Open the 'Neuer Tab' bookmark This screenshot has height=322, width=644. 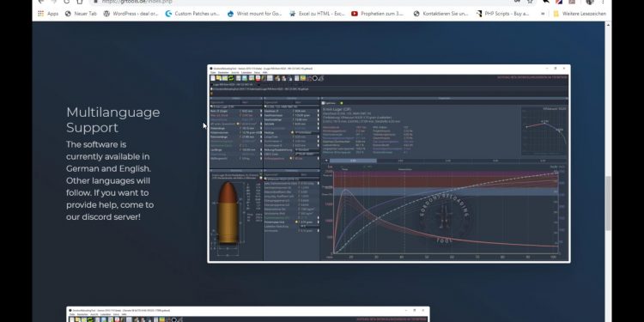81,14
